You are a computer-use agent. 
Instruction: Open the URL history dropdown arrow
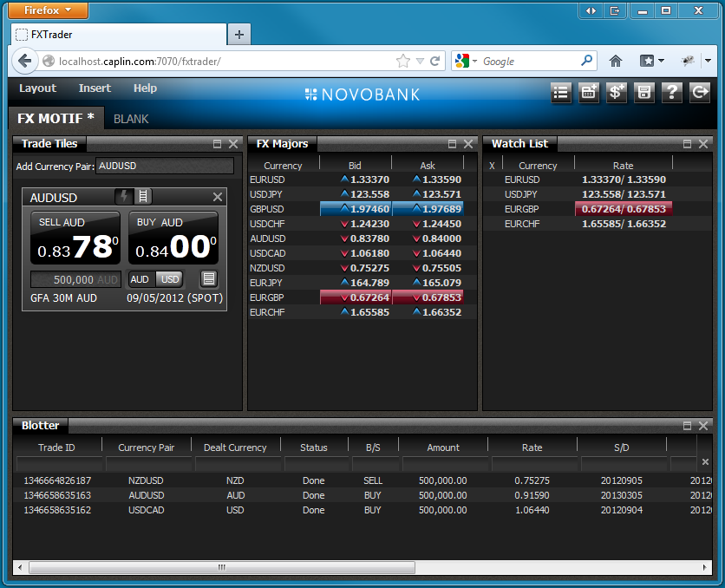point(420,61)
